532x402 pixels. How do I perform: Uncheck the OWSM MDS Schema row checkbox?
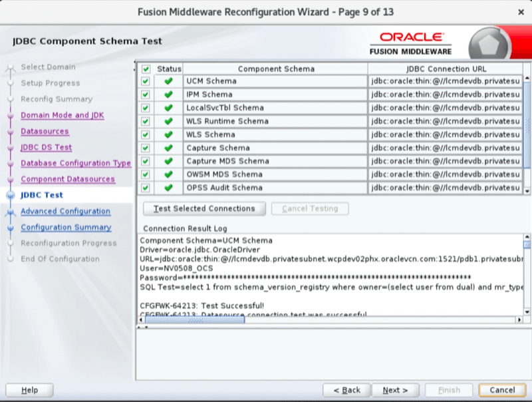pyautogui.click(x=146, y=174)
